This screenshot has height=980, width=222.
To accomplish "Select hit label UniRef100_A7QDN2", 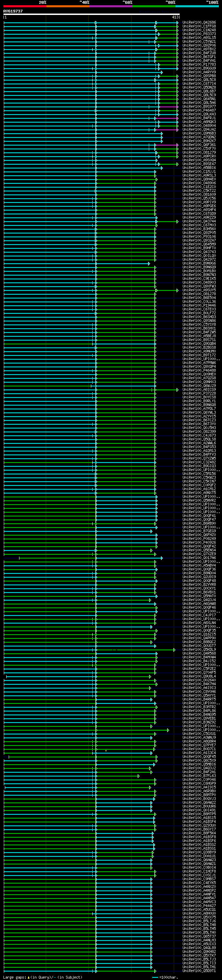I will coord(199,137).
